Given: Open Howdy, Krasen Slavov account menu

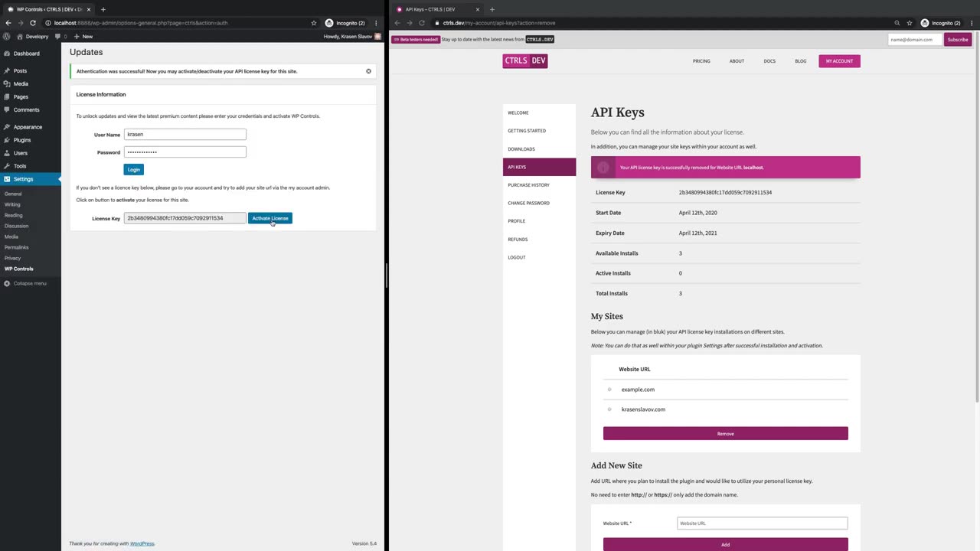Looking at the screenshot, I should (x=352, y=36).
